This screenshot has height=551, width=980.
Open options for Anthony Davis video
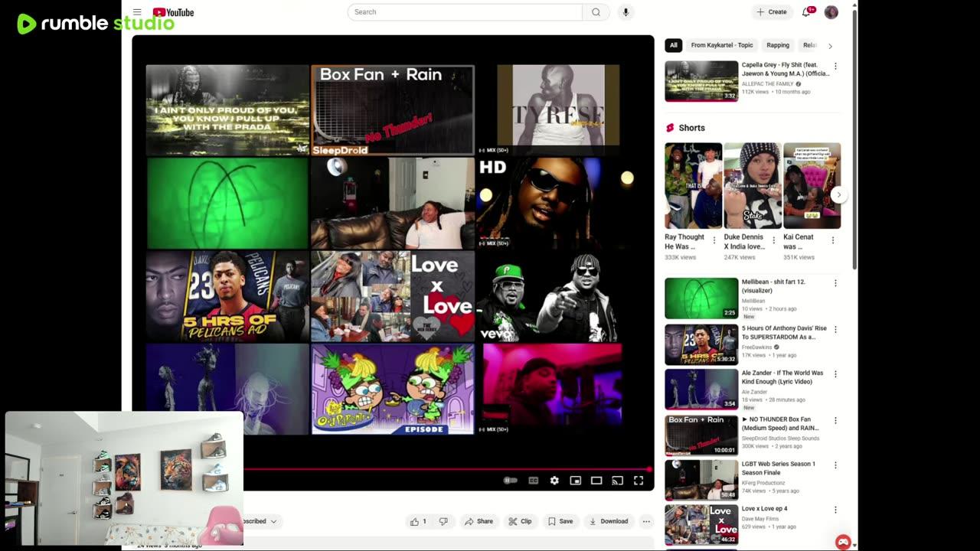pyautogui.click(x=835, y=329)
